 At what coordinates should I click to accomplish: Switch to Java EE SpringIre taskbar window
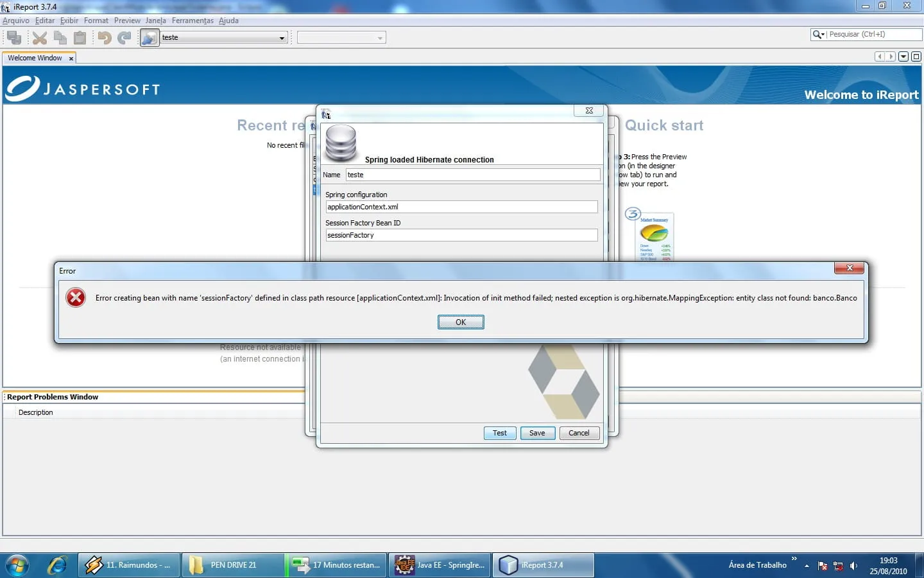[x=440, y=565]
